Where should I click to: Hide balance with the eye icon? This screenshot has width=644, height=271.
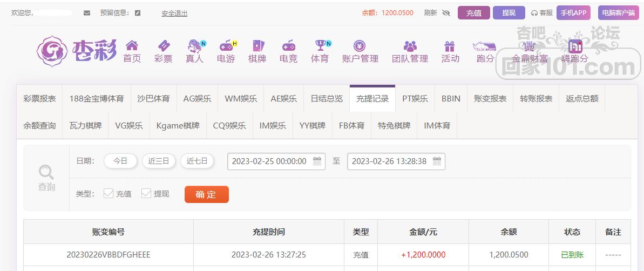click(x=446, y=13)
